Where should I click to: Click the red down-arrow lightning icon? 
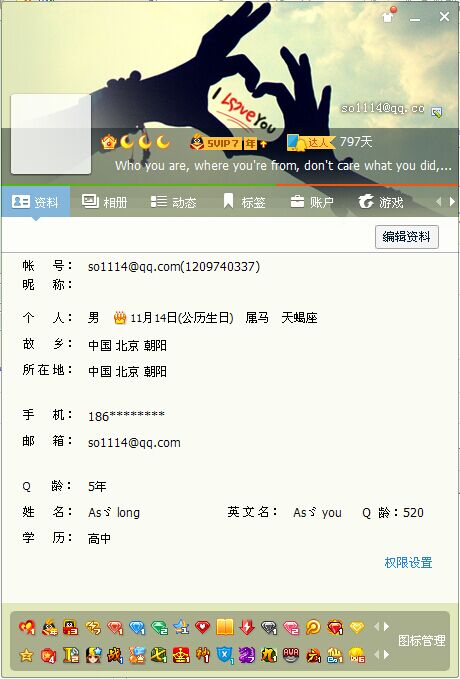(247, 627)
